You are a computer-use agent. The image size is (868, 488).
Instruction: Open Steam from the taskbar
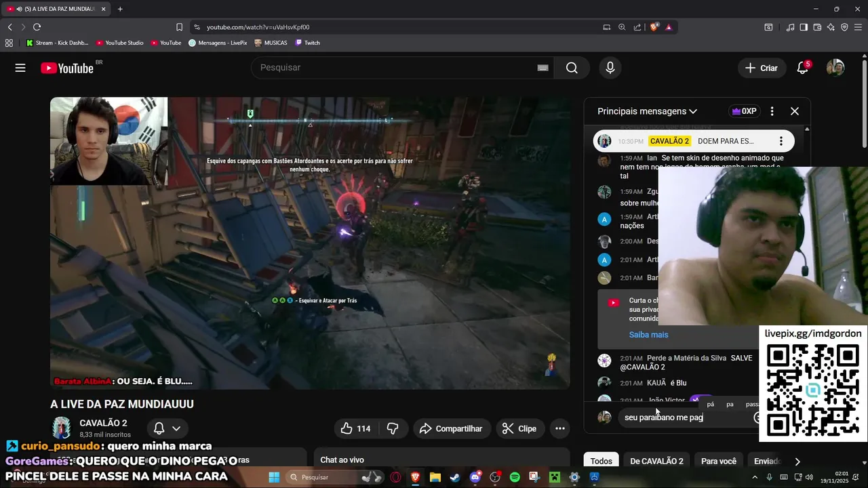point(455,477)
